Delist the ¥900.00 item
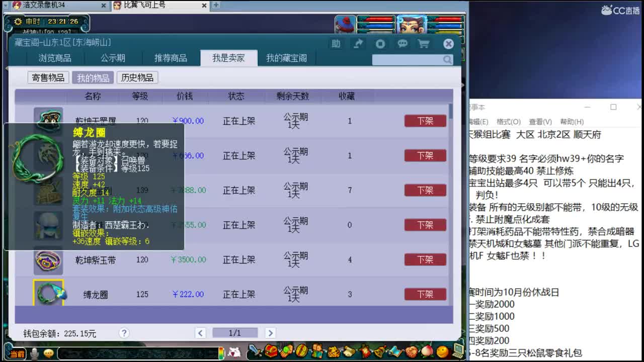 click(x=425, y=121)
